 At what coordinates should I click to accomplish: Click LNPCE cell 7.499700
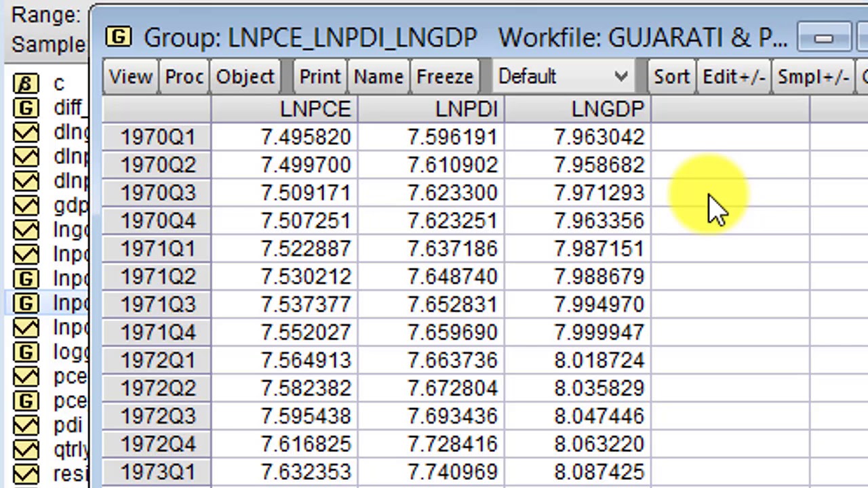pos(284,165)
